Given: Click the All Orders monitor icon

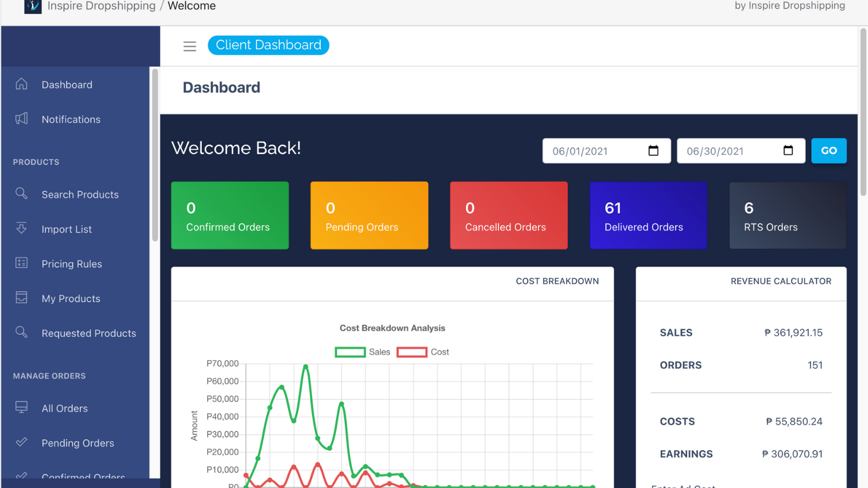Looking at the screenshot, I should [x=21, y=408].
